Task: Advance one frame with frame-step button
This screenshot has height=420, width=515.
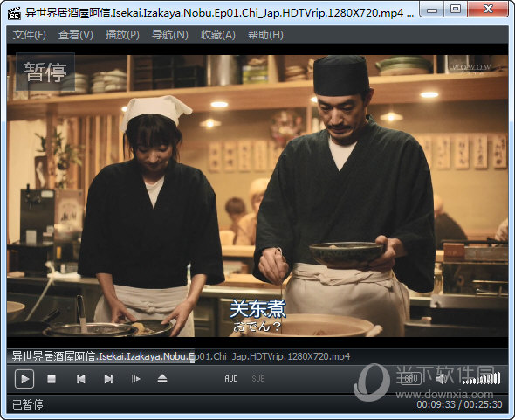Action: tap(135, 379)
